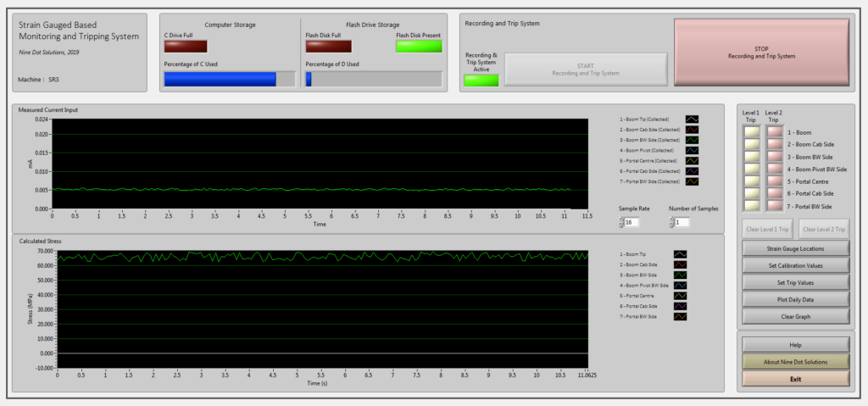Click the stress legend swatch for 6 - Portal Cab Side
Image resolution: width=868 pixels, height=406 pixels.
pos(681,306)
